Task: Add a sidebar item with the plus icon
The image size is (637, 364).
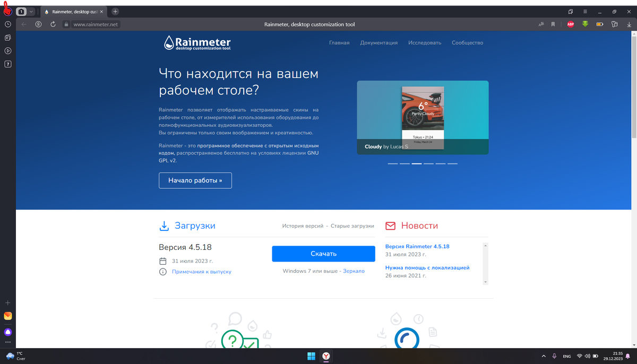Action: click(8, 302)
